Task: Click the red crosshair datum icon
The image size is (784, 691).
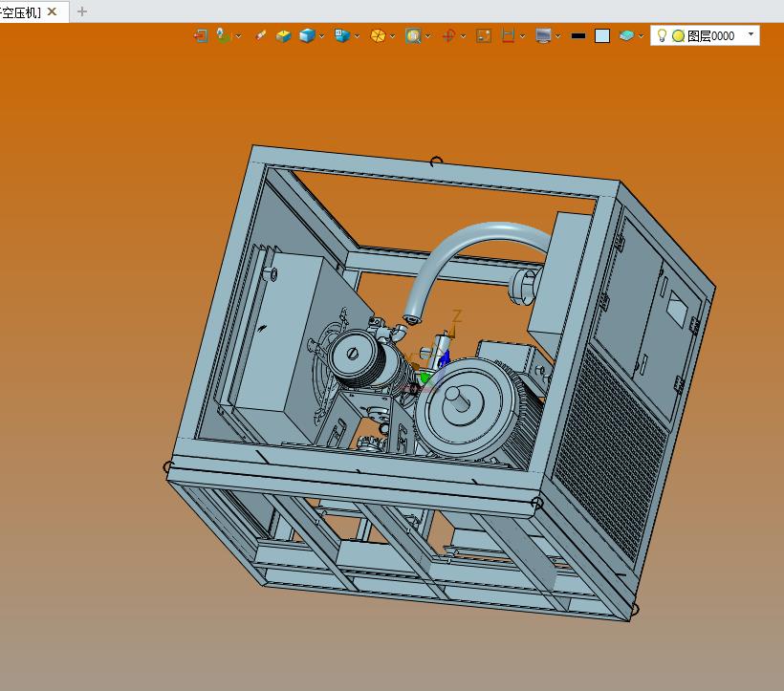Action: 448,35
